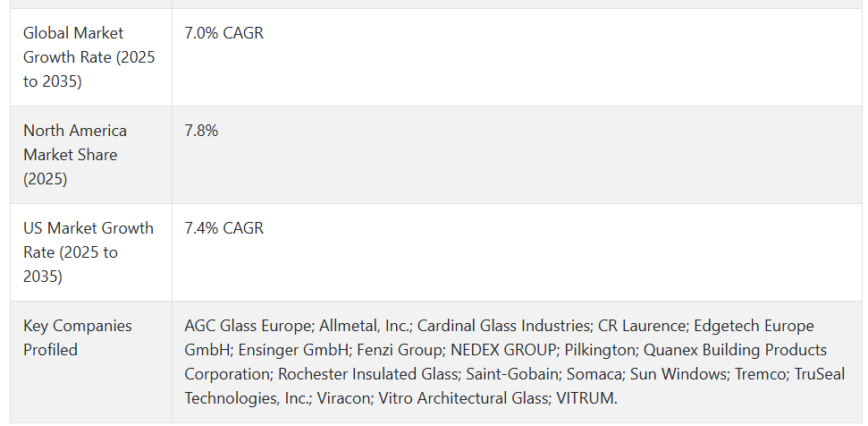Click Viracon company name
The height and width of the screenshot is (426, 868).
(x=344, y=399)
